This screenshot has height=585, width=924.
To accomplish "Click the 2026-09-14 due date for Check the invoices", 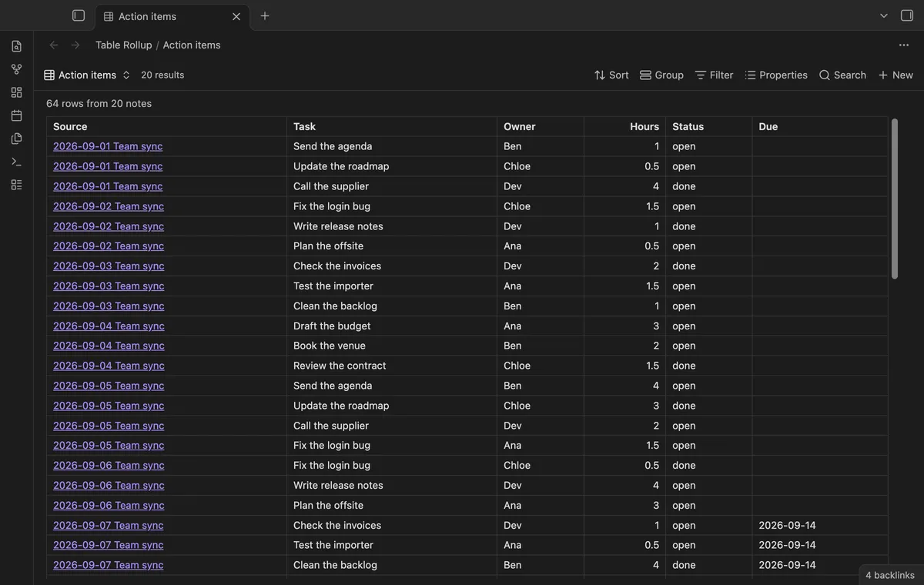I will pyautogui.click(x=787, y=525).
